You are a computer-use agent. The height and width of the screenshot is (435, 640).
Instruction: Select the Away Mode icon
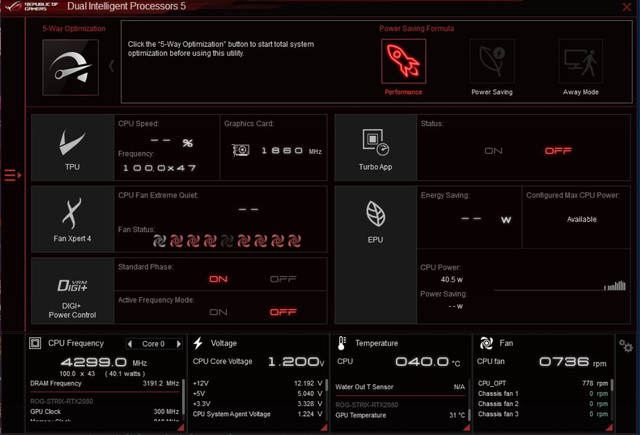click(580, 61)
